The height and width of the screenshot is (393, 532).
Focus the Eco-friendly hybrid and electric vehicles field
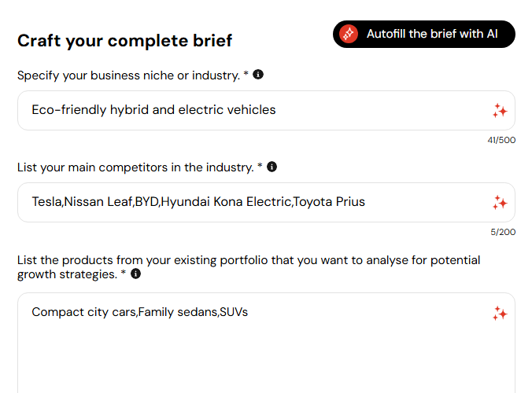(266, 111)
